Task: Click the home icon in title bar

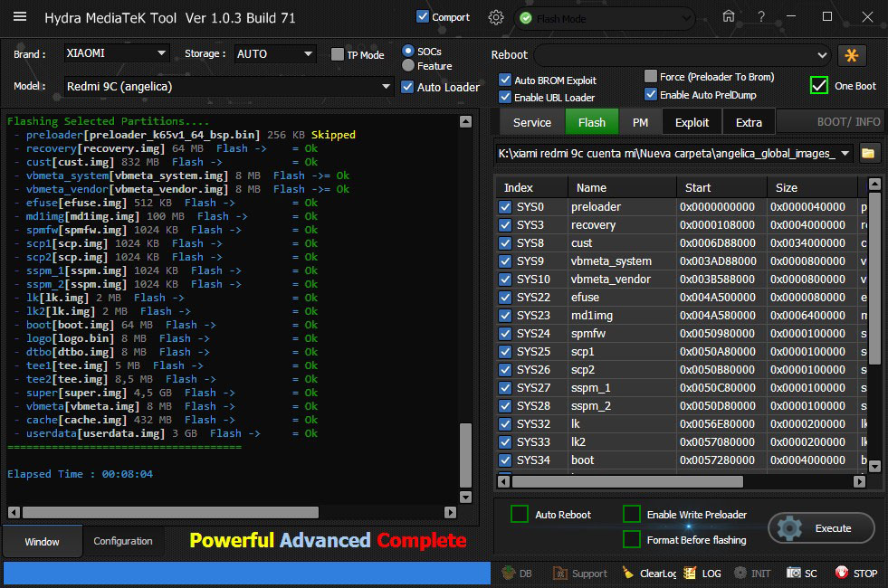Action: (729, 16)
